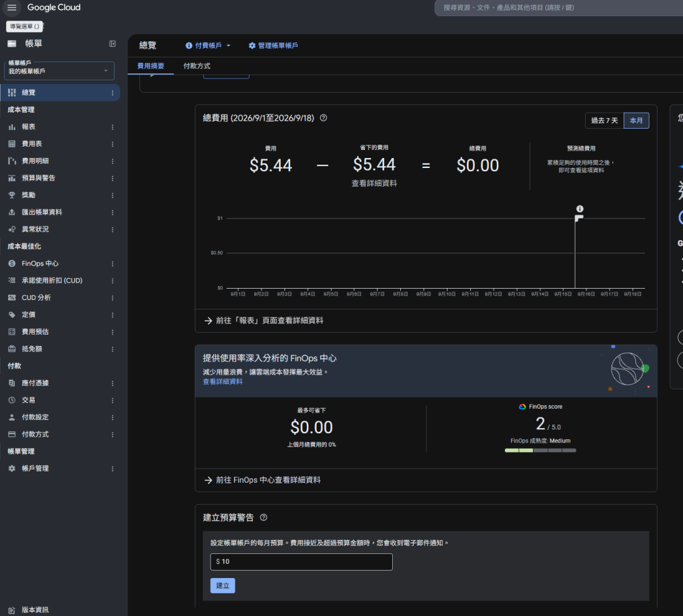Open the hamburger navigation menu
Image resolution: width=683 pixels, height=616 pixels.
pyautogui.click(x=12, y=7)
